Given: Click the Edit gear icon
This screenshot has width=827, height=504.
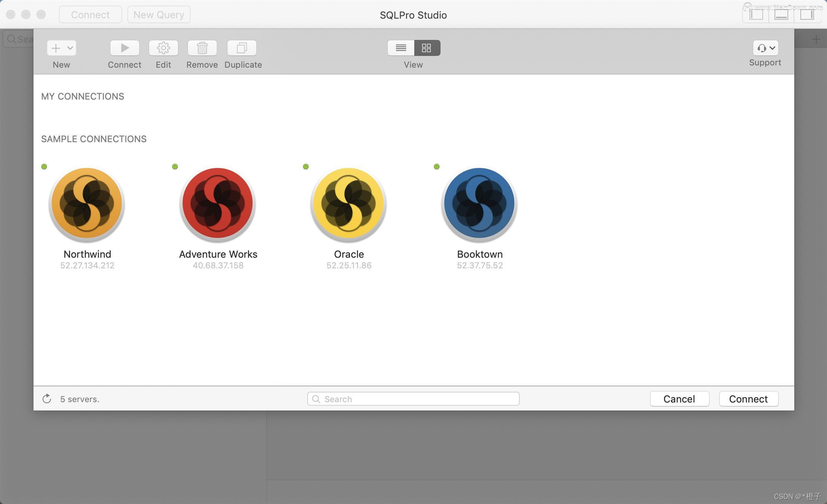Looking at the screenshot, I should point(163,48).
